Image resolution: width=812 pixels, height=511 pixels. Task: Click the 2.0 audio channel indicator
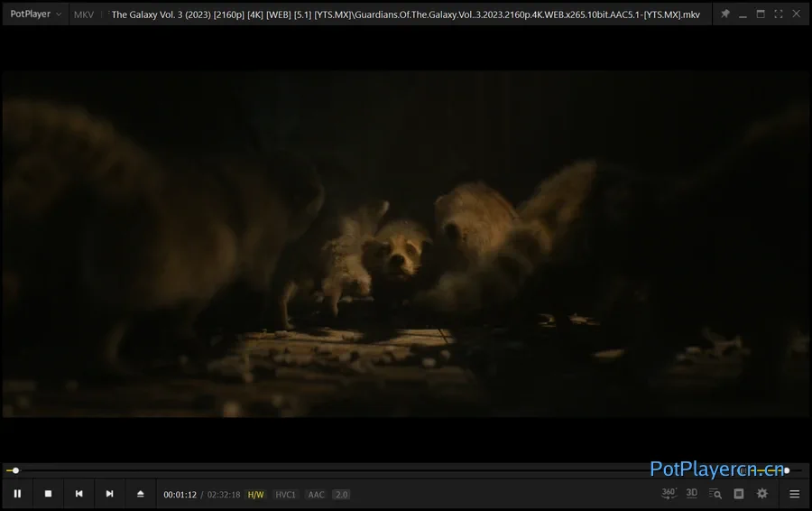pyautogui.click(x=341, y=495)
